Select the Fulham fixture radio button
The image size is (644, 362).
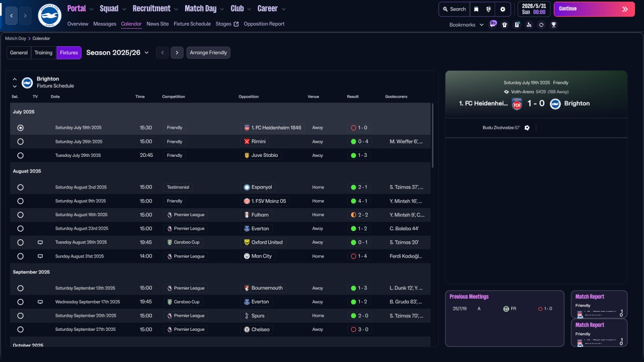[x=20, y=215]
